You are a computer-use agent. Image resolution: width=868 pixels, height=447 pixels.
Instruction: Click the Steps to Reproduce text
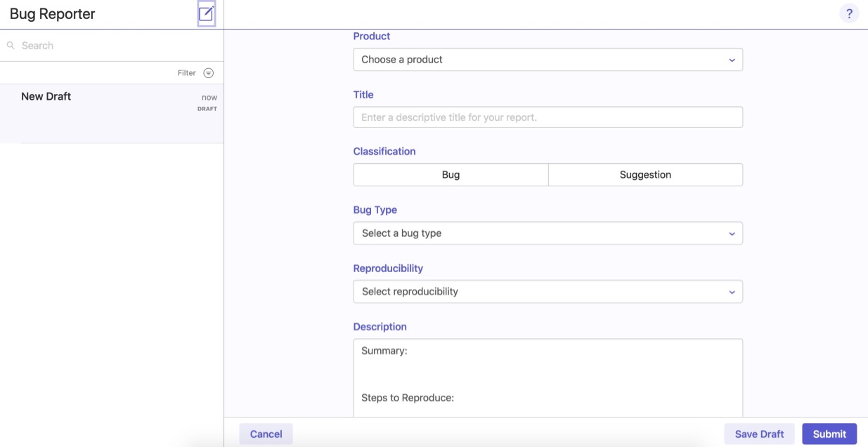(408, 398)
